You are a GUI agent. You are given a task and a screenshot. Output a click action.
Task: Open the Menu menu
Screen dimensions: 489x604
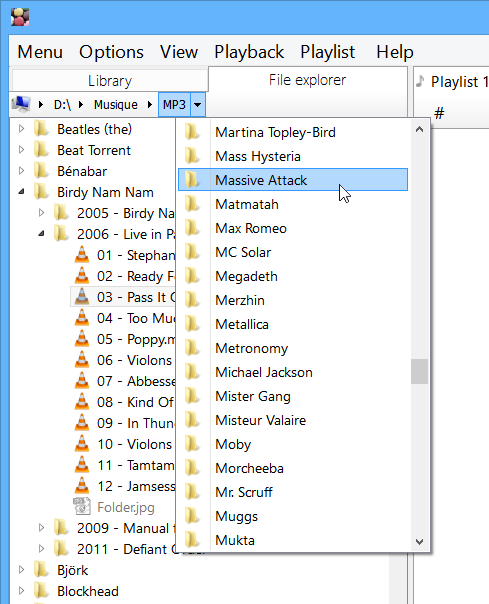coord(40,52)
